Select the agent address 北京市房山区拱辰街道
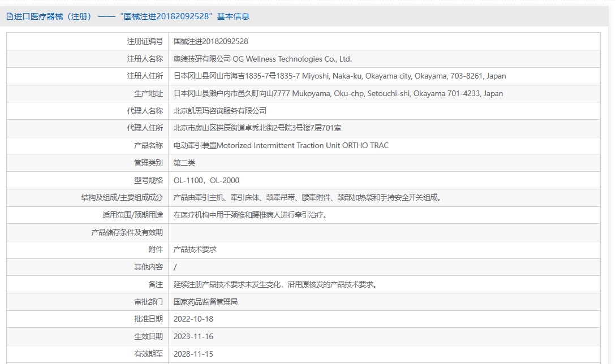616x364 pixels. (257, 128)
